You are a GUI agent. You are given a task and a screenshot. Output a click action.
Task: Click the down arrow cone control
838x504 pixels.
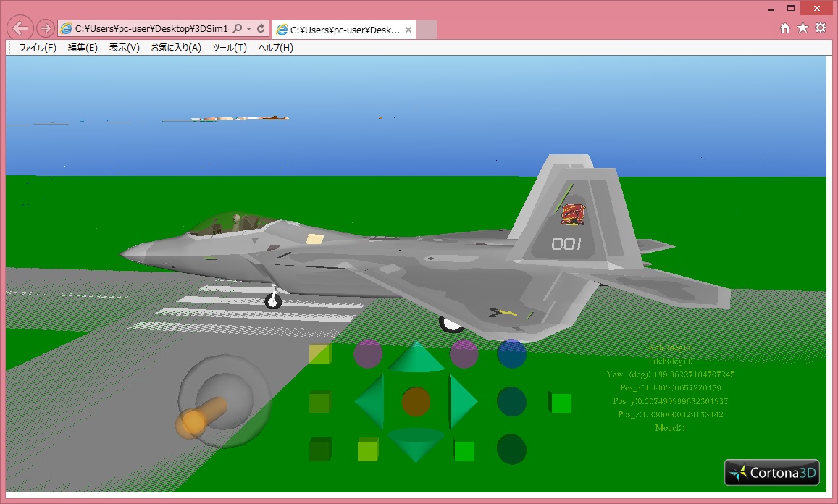(x=415, y=442)
